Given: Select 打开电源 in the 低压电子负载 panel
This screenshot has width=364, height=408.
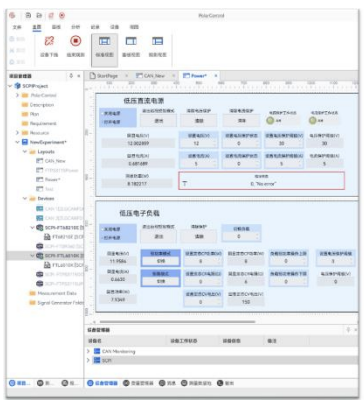Looking at the screenshot, I should point(112,238).
